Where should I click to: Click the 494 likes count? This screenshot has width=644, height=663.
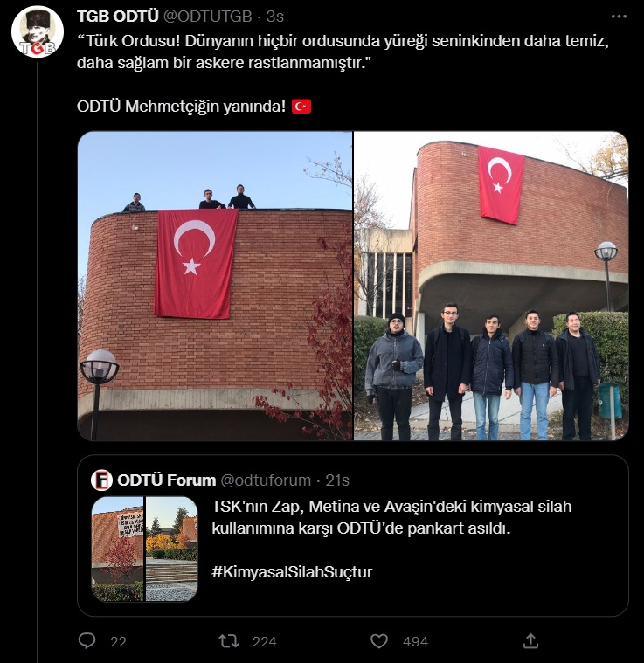pyautogui.click(x=415, y=641)
